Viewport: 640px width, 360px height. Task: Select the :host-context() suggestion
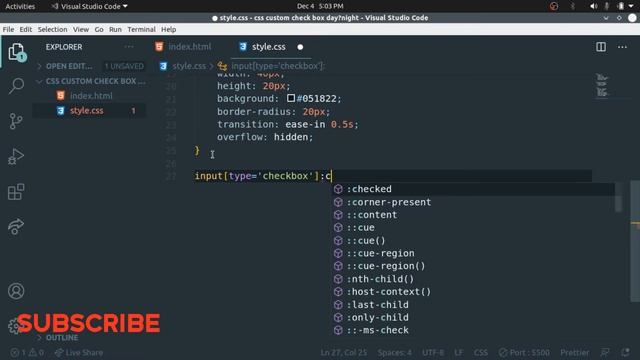click(x=388, y=291)
